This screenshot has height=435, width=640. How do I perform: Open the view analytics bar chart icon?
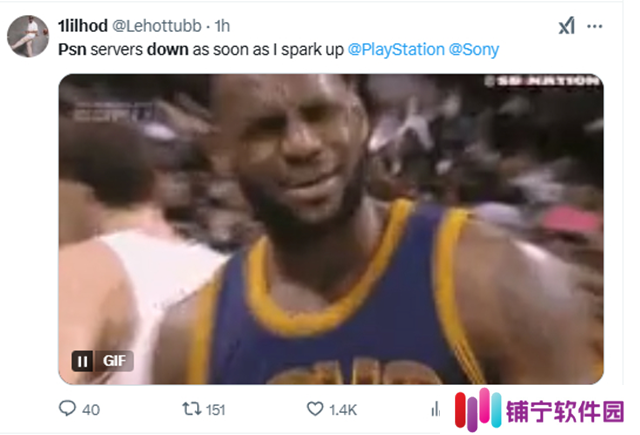[x=436, y=409]
